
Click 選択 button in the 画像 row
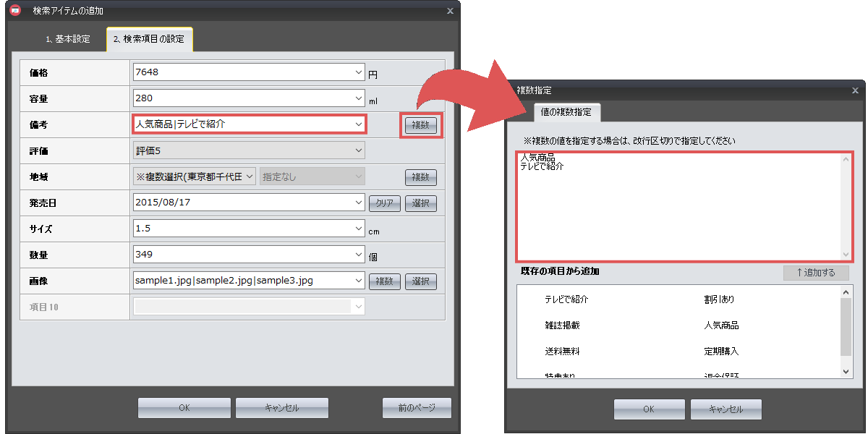(x=420, y=281)
